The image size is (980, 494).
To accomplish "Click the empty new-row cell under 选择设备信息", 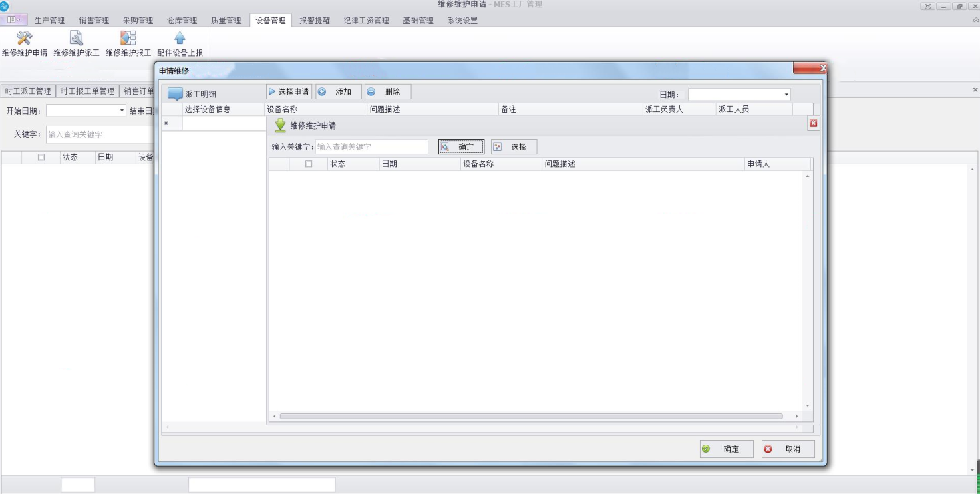I will 224,123.
